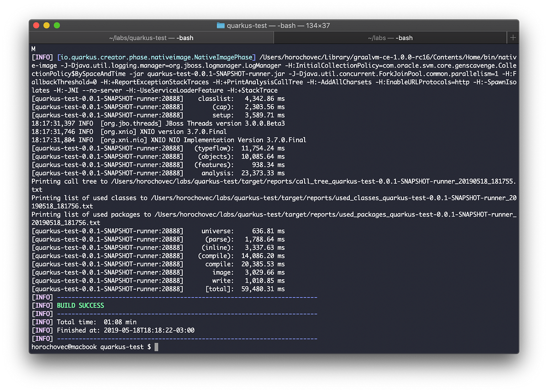Click the '[total]: 59,480.31 ms' line
The height and width of the screenshot is (392, 548).
158,289
